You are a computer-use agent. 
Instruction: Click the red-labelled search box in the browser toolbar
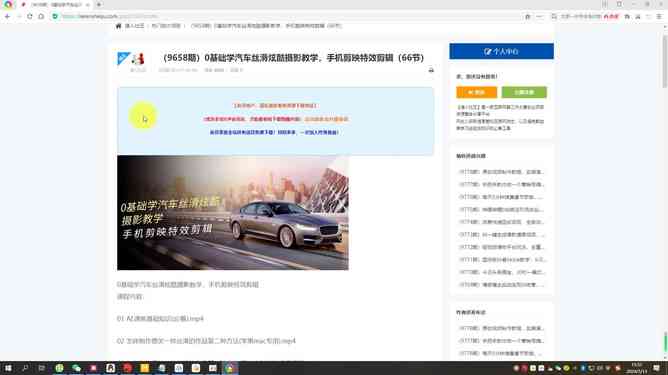(584, 16)
